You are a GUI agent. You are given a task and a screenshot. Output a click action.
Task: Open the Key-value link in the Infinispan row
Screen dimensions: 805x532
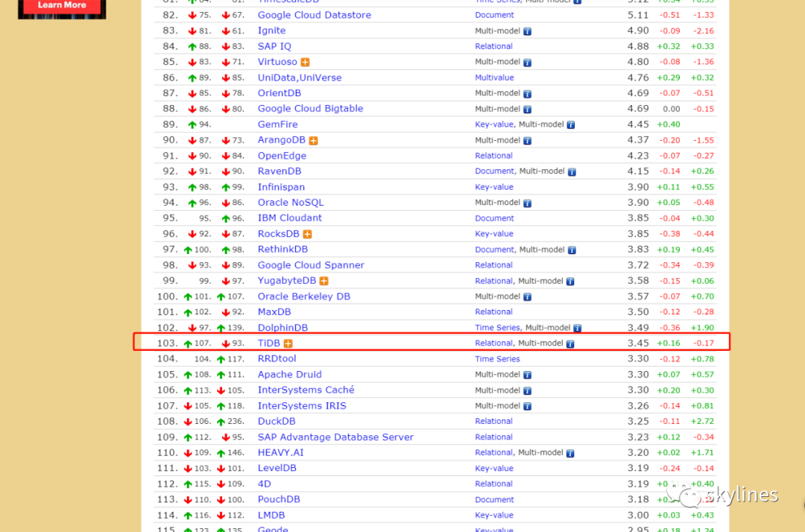click(494, 187)
